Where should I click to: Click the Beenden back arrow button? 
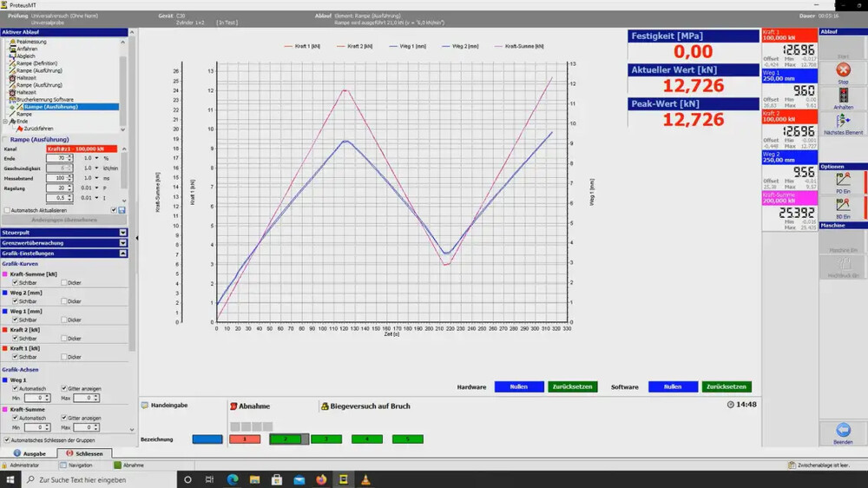click(x=842, y=431)
